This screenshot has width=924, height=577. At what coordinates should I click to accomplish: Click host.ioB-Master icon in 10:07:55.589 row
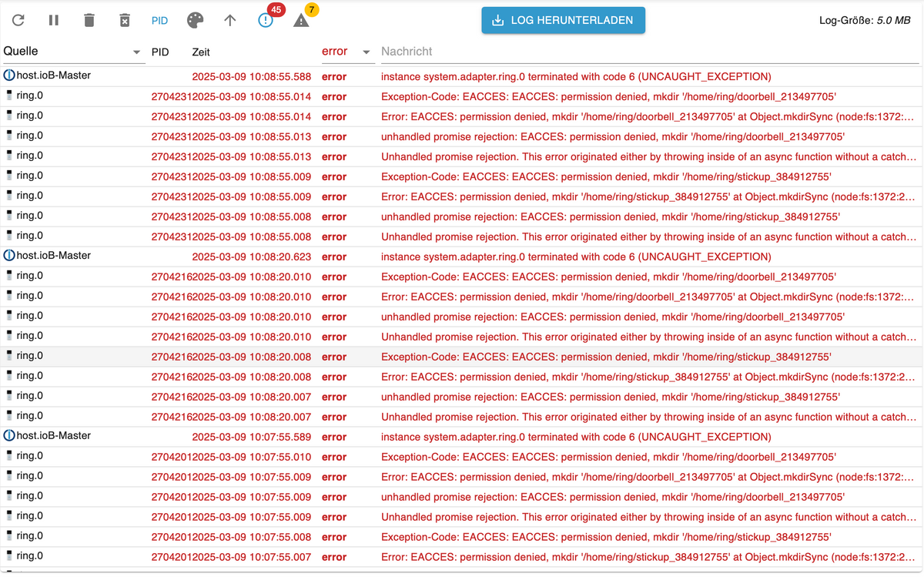tap(9, 436)
